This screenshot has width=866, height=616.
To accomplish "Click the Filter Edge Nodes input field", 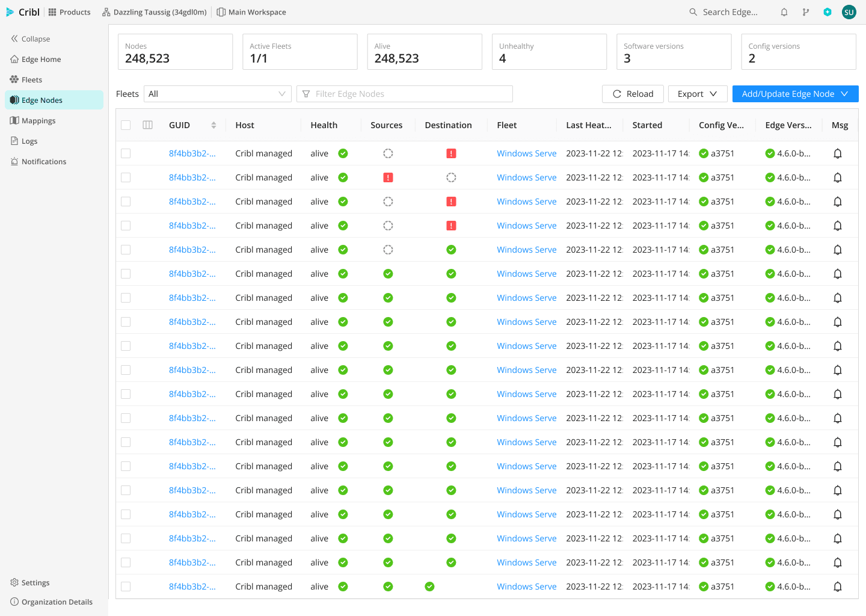I will 404,94.
